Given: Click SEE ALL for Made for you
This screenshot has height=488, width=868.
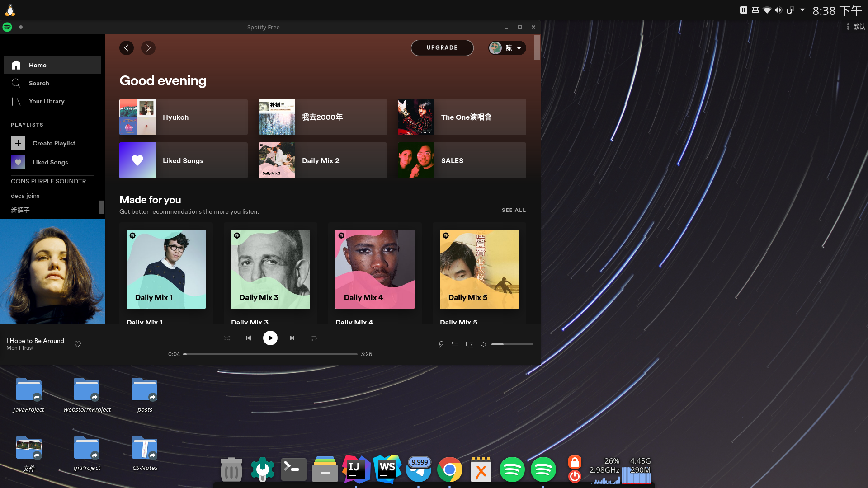Looking at the screenshot, I should pyautogui.click(x=514, y=210).
